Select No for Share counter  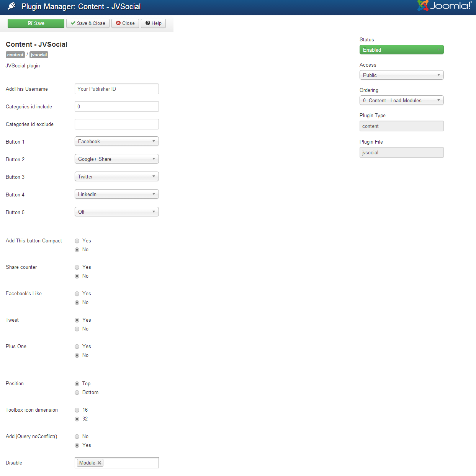[77, 276]
